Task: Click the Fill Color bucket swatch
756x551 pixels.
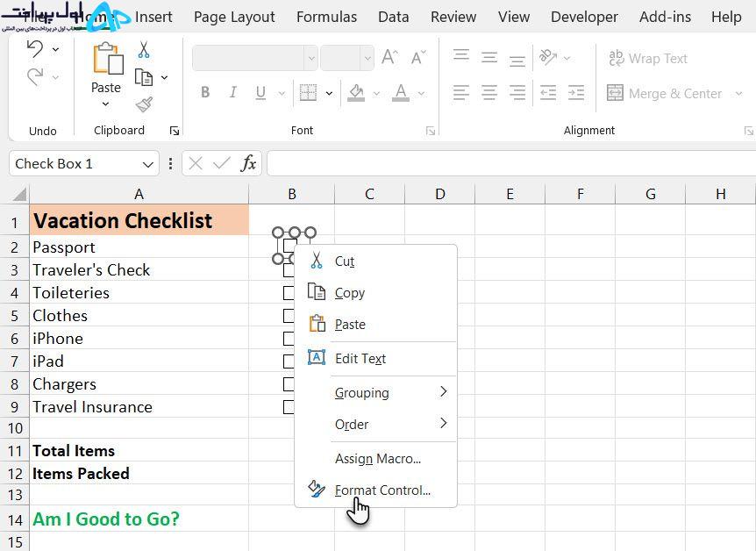Action: pos(356,93)
